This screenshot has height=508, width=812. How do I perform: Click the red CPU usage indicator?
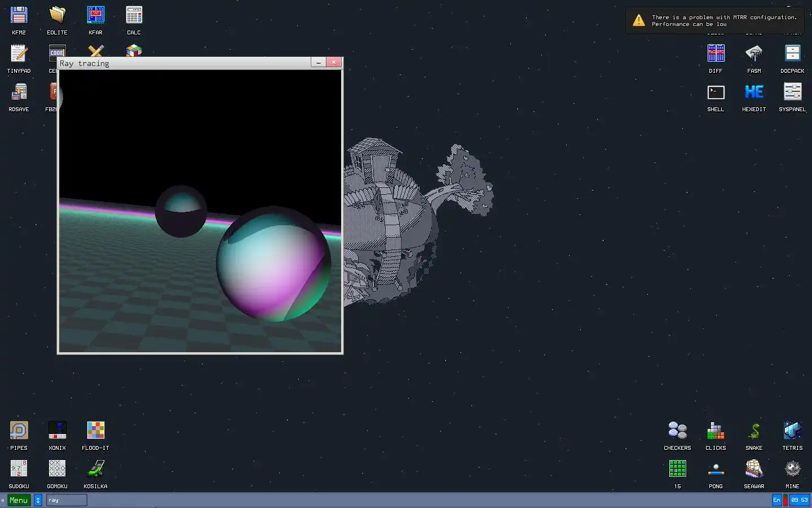[785, 500]
